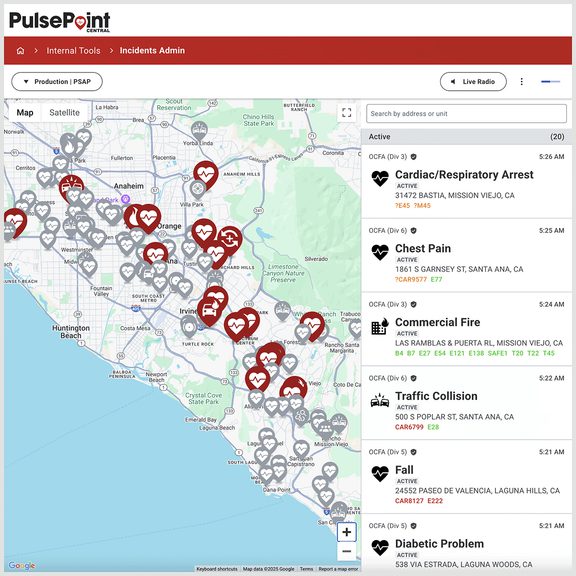576x576 pixels.
Task: Click unit tag ?E45
Action: click(402, 206)
